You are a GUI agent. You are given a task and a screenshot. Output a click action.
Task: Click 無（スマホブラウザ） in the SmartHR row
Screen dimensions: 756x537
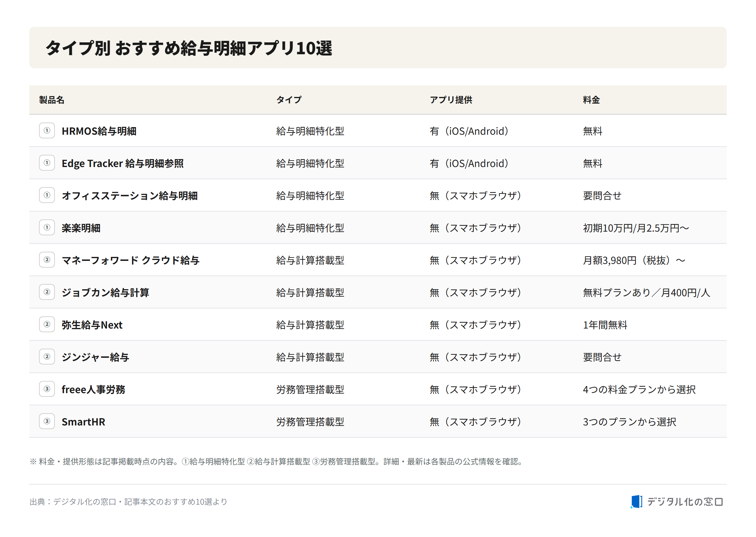(x=476, y=422)
